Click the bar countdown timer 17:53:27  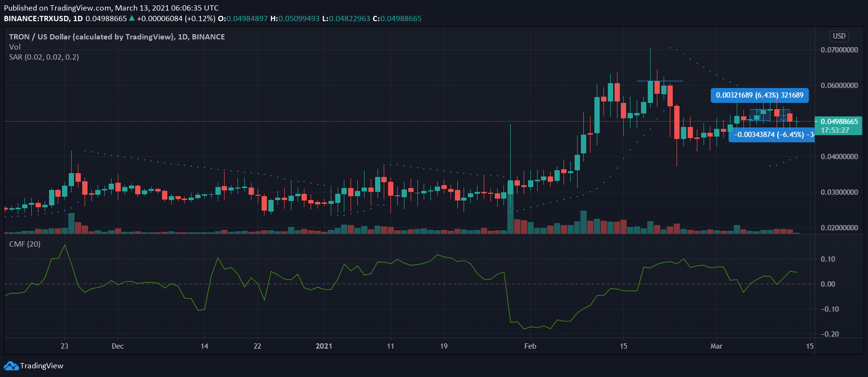tap(835, 130)
